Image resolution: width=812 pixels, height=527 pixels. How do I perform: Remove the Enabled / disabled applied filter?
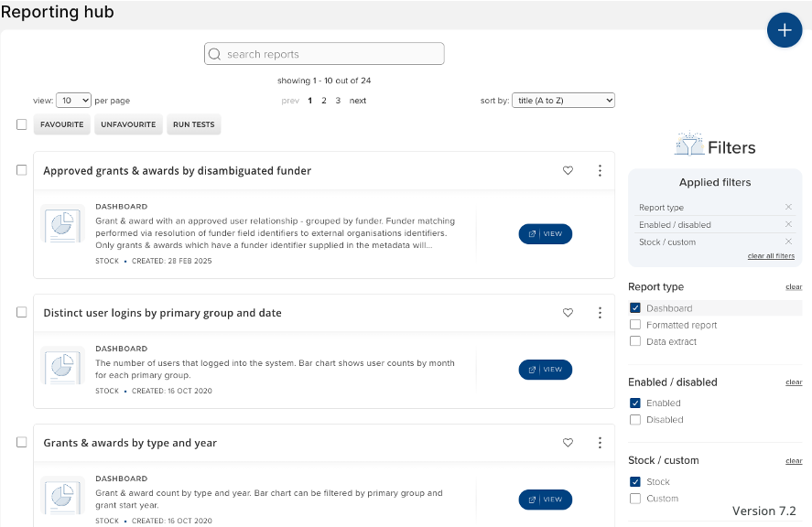tap(788, 225)
